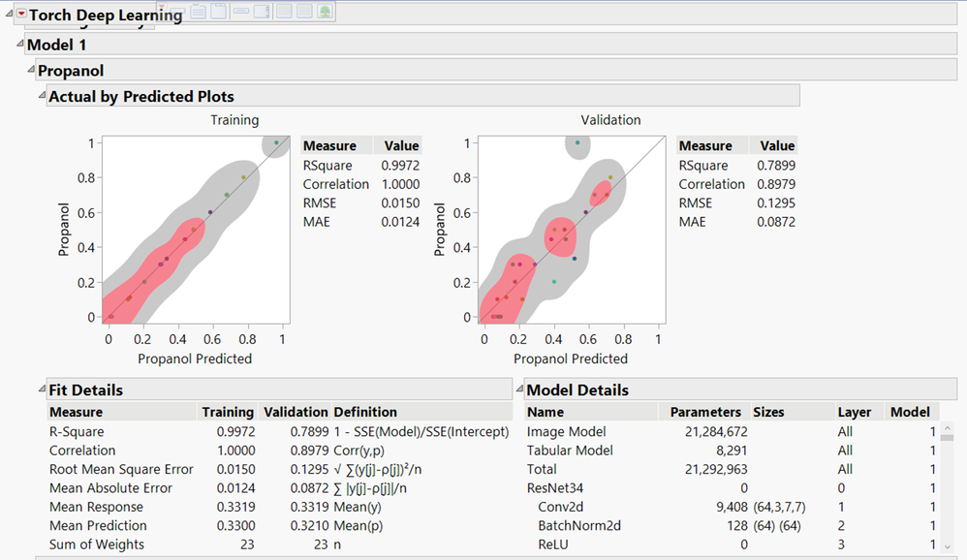This screenshot has width=967, height=560.
Task: Click the Model Details scrollbar down arrow
Action: 946,547
